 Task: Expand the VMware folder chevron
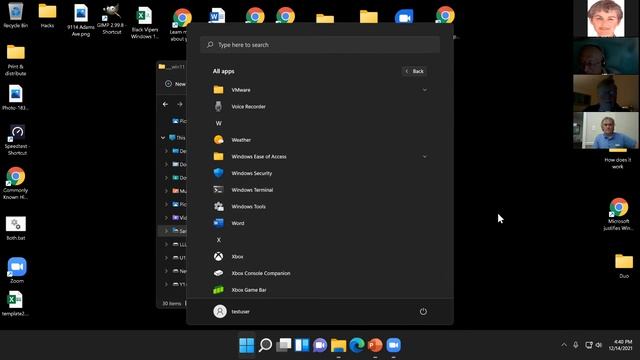424,90
